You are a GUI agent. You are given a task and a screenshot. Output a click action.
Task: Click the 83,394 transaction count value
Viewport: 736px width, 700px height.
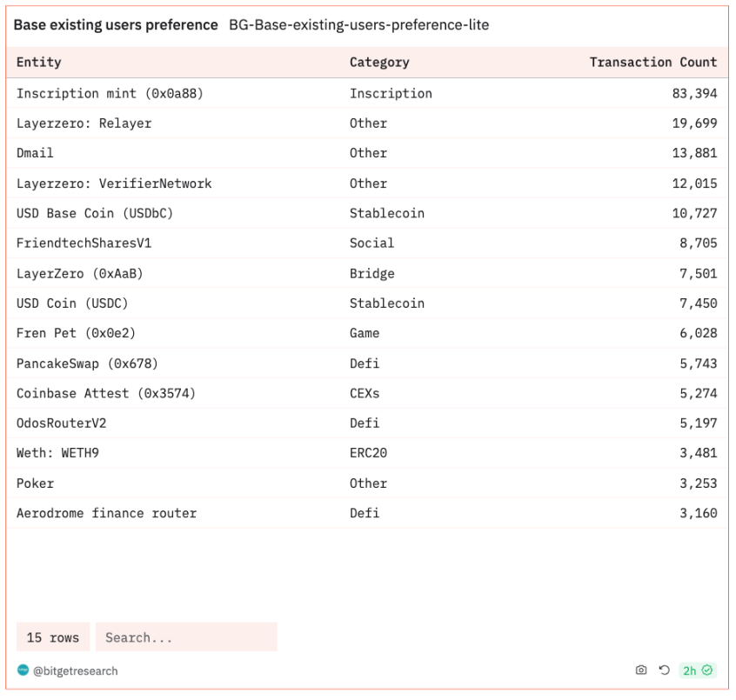click(x=694, y=93)
